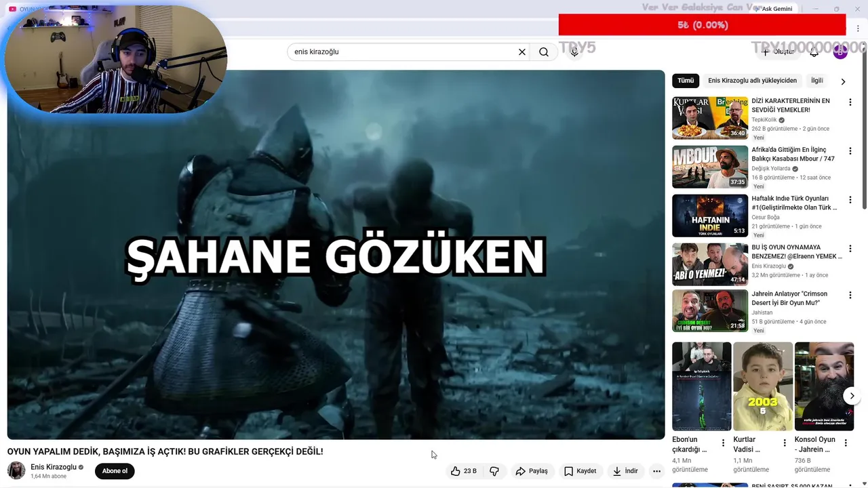Open the Enis Kirazoglu channel avatar
The image size is (868, 488).
pos(16,470)
